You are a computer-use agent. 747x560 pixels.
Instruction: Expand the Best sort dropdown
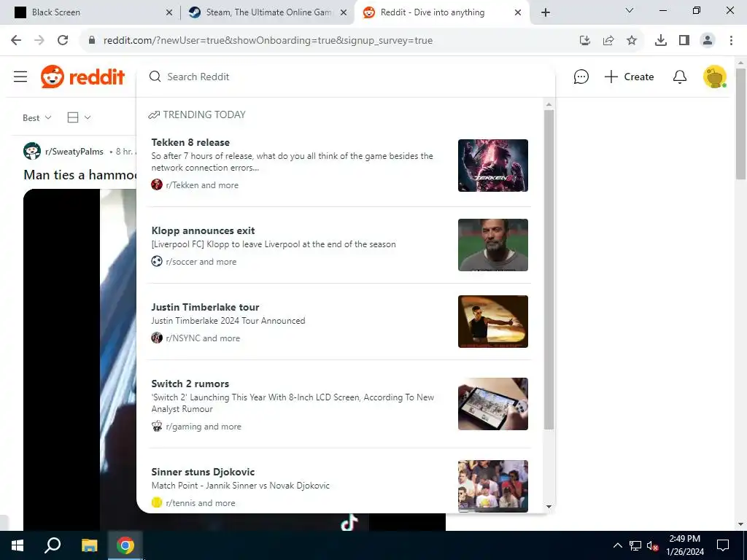[37, 117]
